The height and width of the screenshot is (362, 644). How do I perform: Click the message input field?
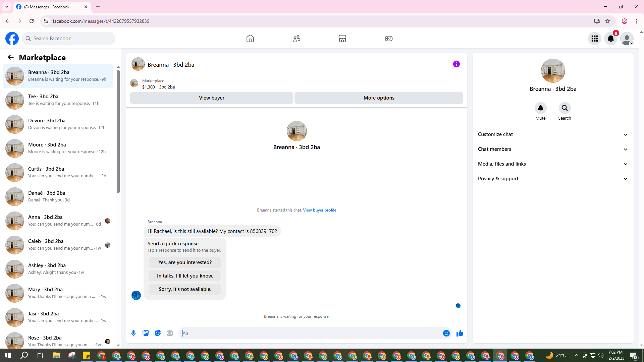(310, 333)
